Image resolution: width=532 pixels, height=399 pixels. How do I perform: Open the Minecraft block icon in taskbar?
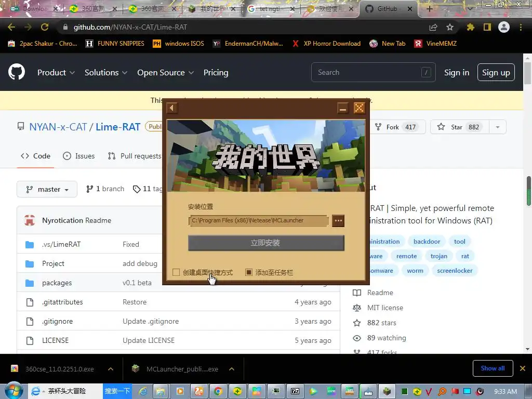[387, 391]
